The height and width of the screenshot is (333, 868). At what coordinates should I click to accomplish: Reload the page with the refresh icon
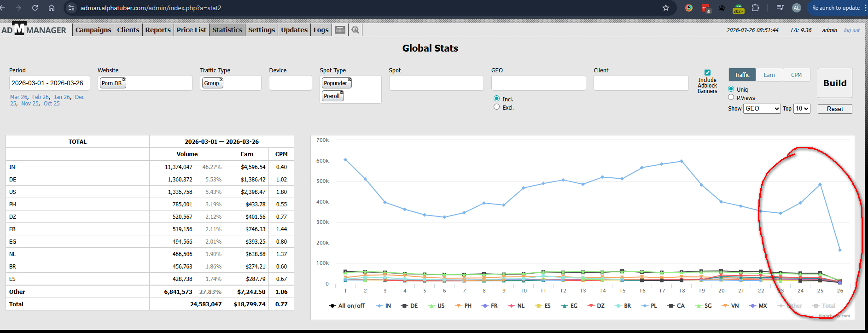pyautogui.click(x=35, y=8)
